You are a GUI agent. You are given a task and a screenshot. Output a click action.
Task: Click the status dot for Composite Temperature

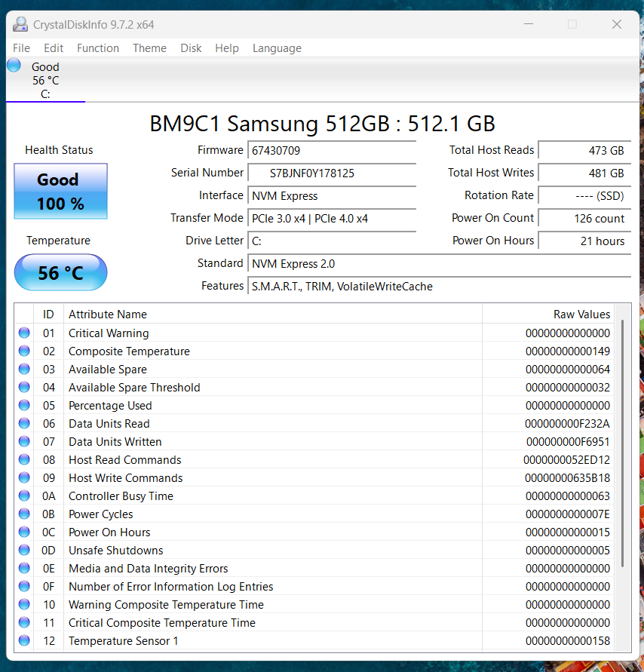coord(23,351)
